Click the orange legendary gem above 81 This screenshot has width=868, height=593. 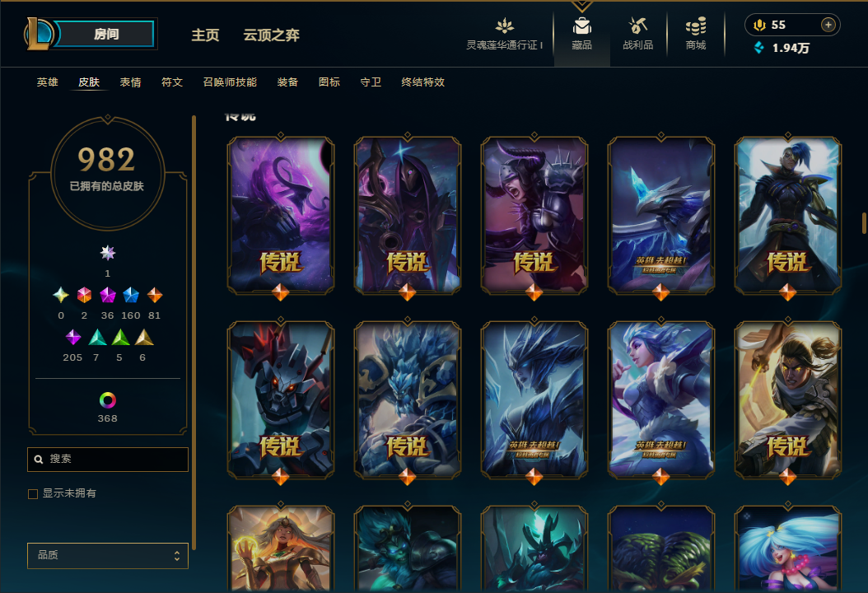155,295
